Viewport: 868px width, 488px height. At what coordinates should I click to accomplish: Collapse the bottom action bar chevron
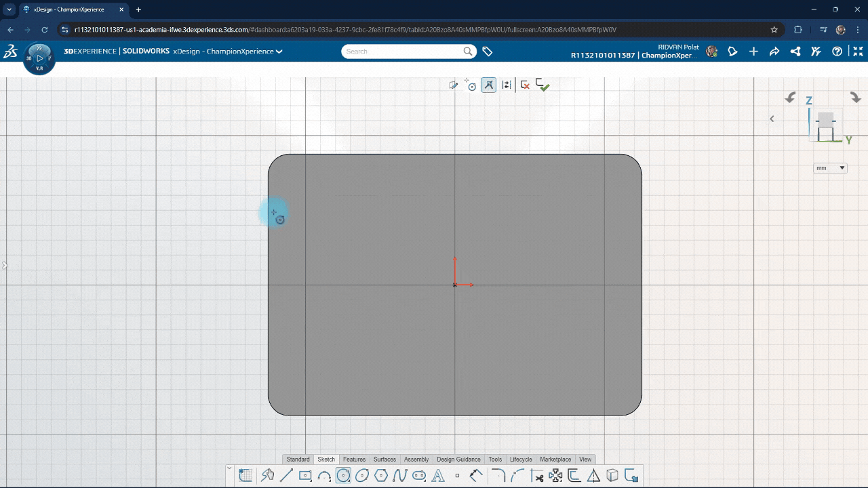[x=230, y=468]
